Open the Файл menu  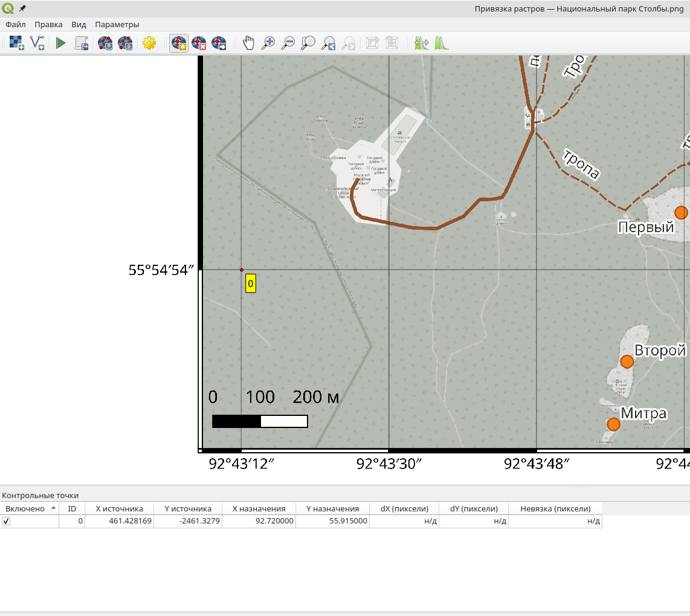[x=16, y=25]
